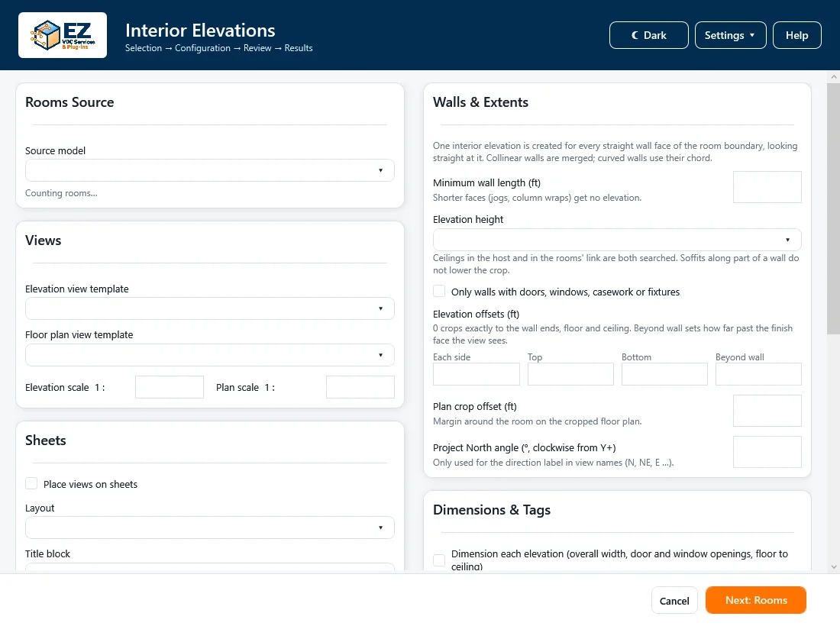Click the Elevation scale input field

pos(170,387)
